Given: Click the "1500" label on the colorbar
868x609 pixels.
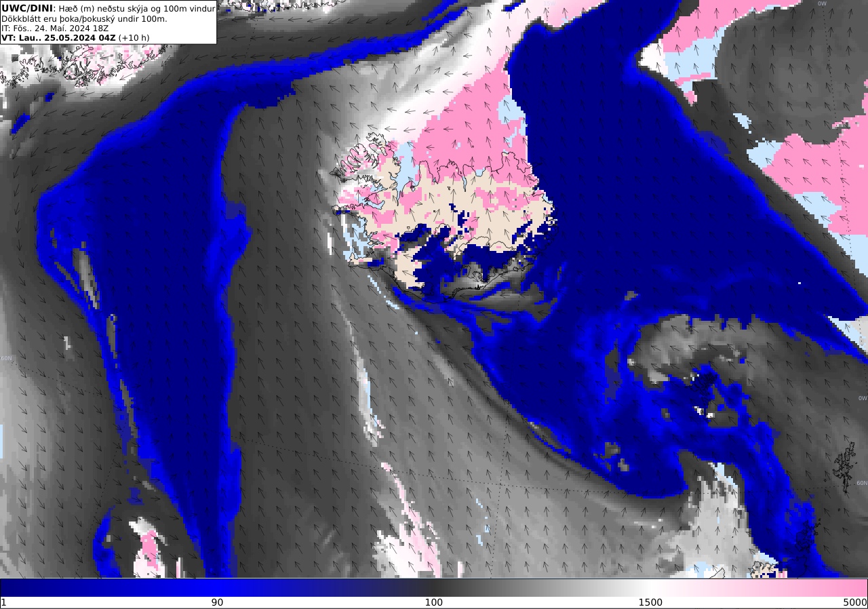Looking at the screenshot, I should click(x=651, y=602).
